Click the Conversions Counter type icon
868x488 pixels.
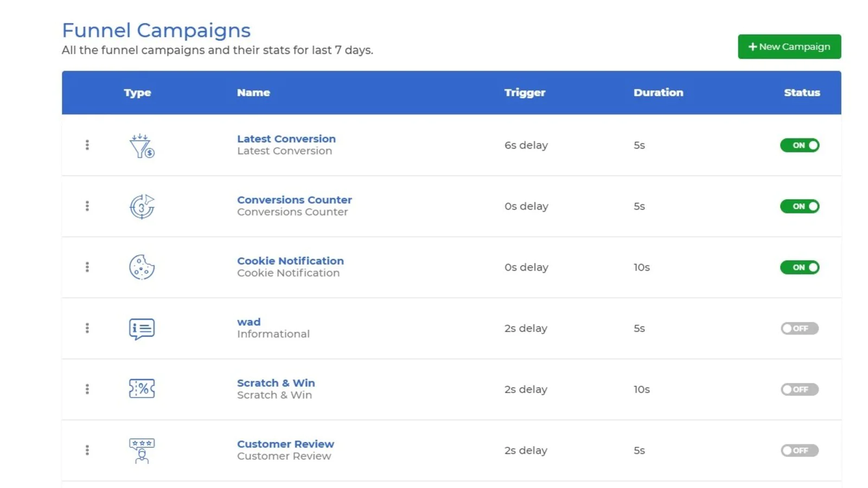click(x=142, y=207)
